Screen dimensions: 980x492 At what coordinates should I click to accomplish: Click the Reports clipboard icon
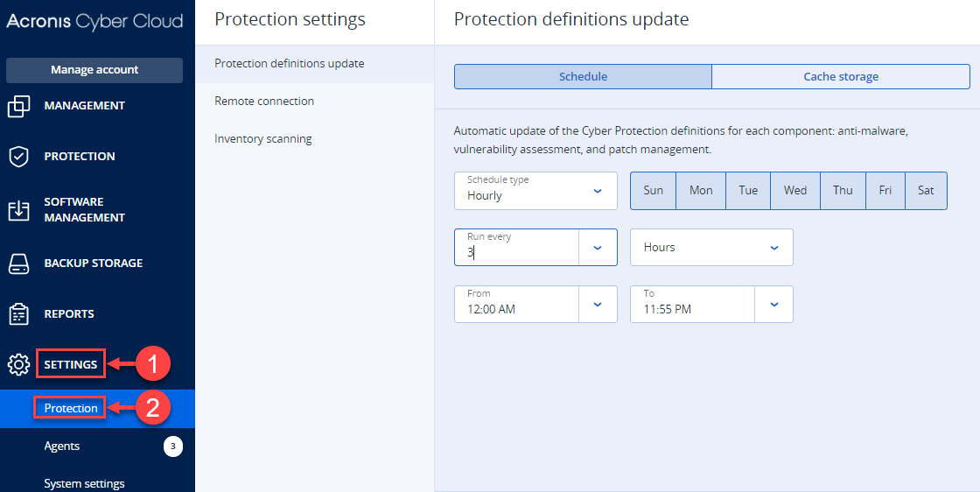click(x=18, y=314)
